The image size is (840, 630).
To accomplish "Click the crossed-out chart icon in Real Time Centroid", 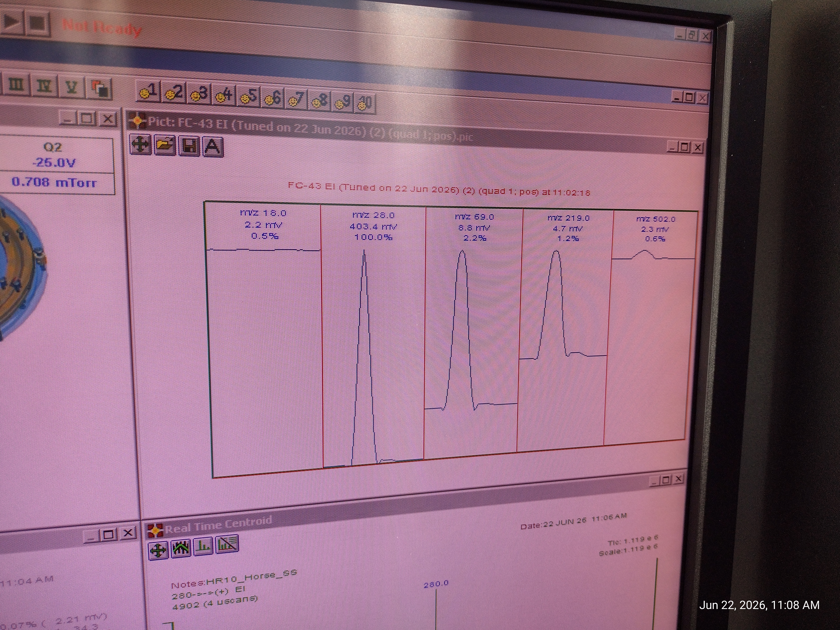I will 227,543.
